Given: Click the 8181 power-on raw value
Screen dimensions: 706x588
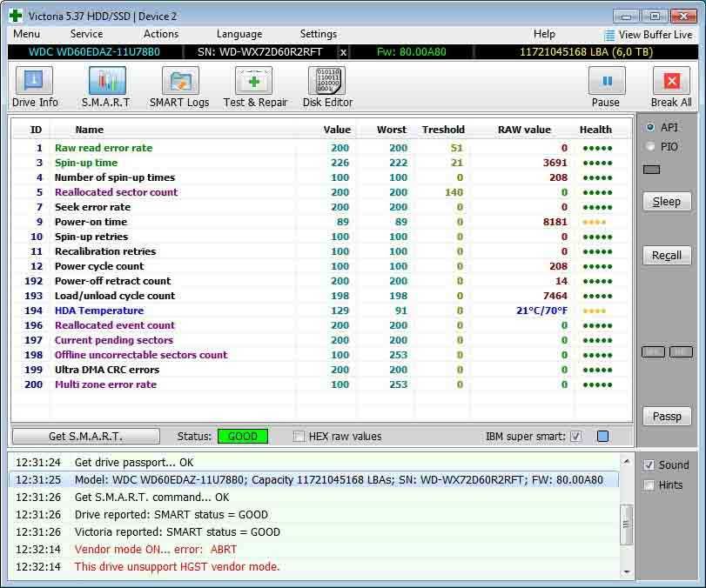Looking at the screenshot, I should [x=555, y=222].
